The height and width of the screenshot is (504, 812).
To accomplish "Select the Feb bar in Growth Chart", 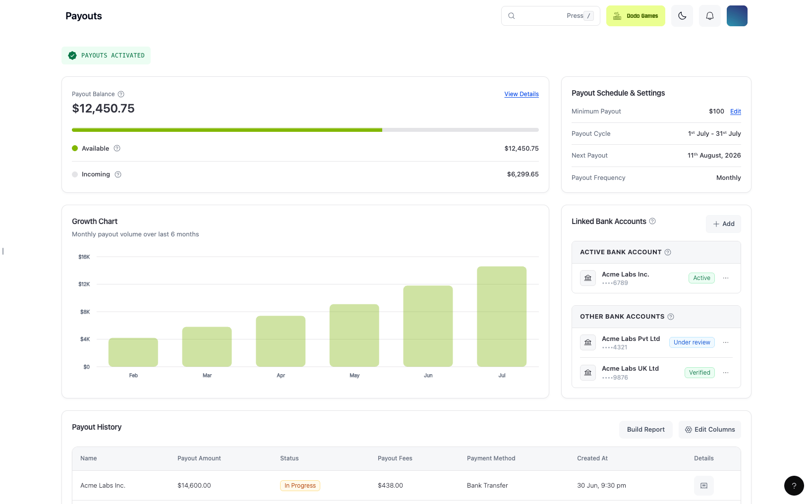I will [133, 352].
